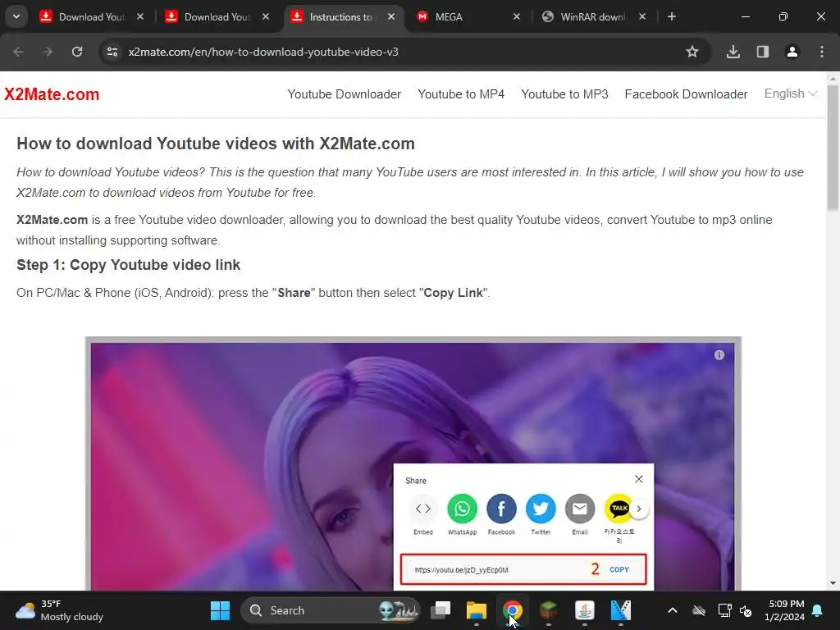Toggle the Chrome side panel
This screenshot has width=840, height=630.
[x=763, y=52]
